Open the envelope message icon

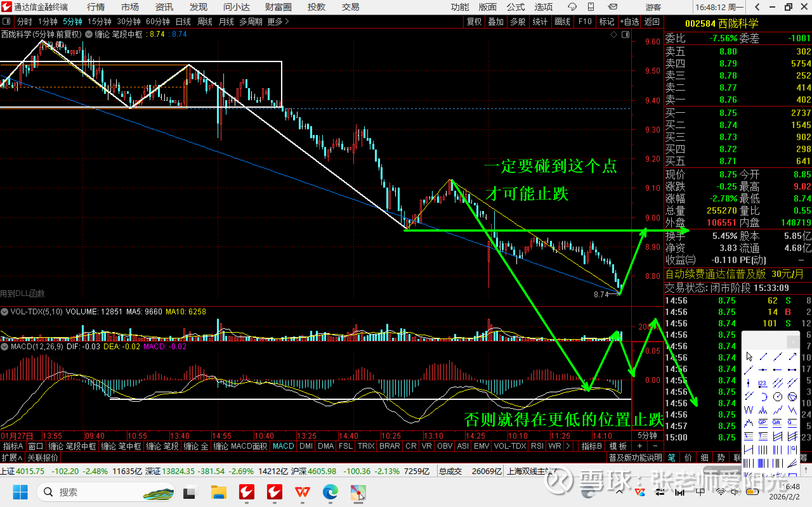[x=613, y=7]
